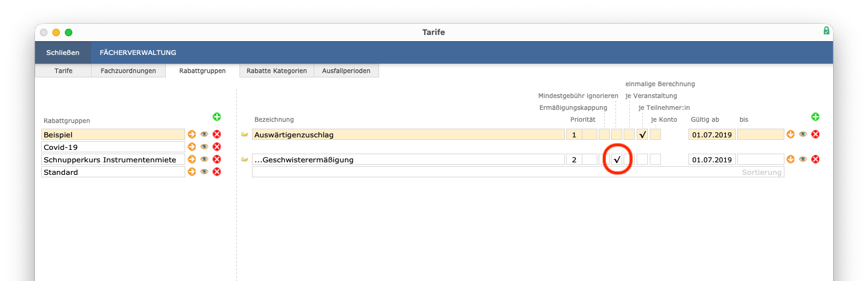Screen dimensions: 868x281
Task: Switch to the Fachzuordnungen tab
Action: coord(128,71)
